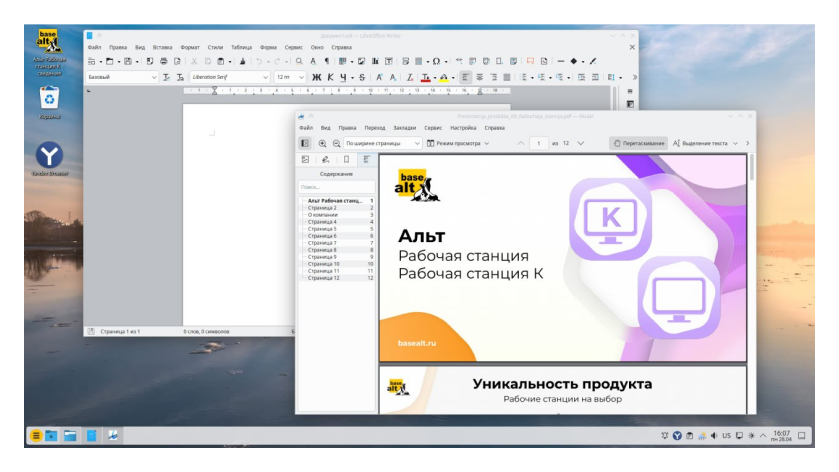Expand Okular toolbar overflow chevron
Screen dimensions: 839x472
(748, 143)
